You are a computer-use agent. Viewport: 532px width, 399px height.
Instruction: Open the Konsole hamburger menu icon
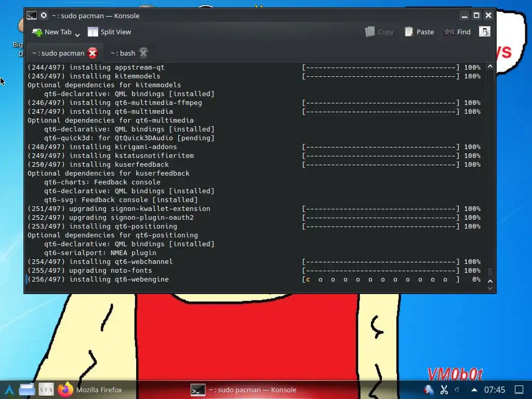pos(485,32)
